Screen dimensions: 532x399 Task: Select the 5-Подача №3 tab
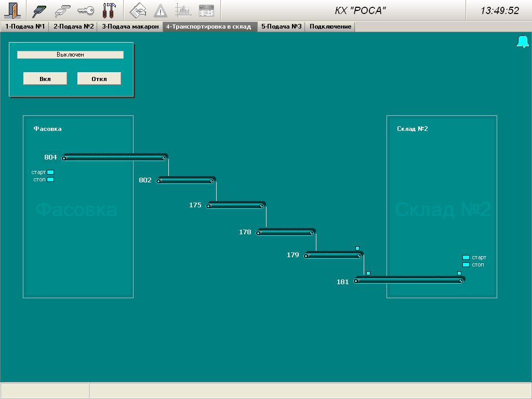281,26
